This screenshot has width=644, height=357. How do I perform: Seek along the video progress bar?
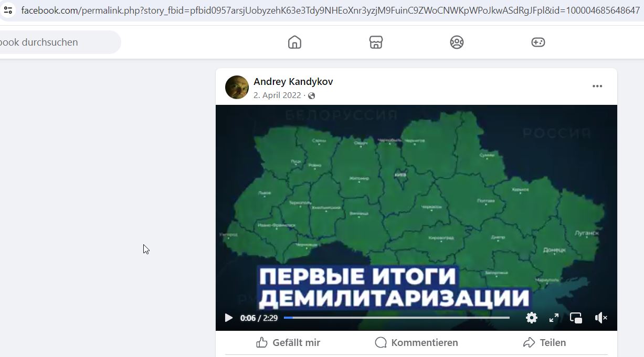[397, 318]
